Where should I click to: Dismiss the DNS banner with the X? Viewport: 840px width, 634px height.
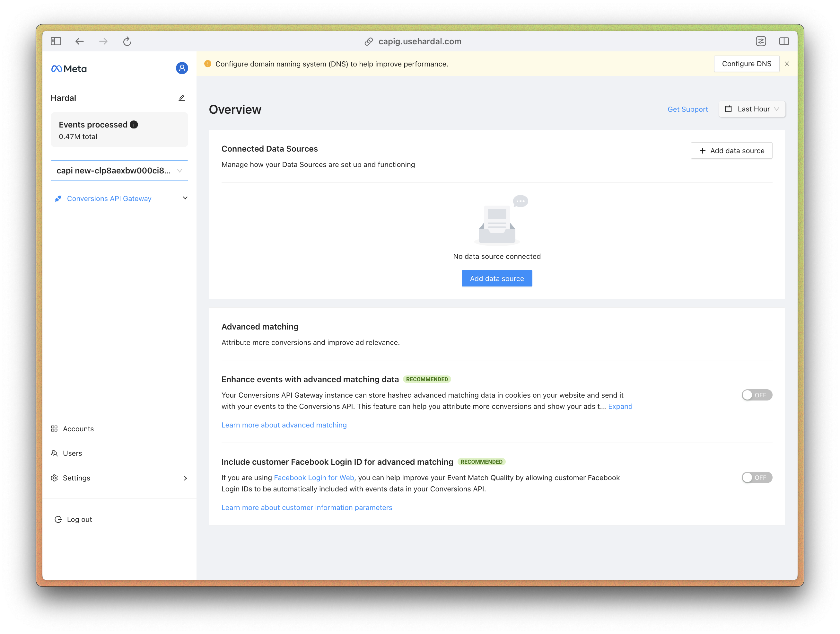click(787, 64)
